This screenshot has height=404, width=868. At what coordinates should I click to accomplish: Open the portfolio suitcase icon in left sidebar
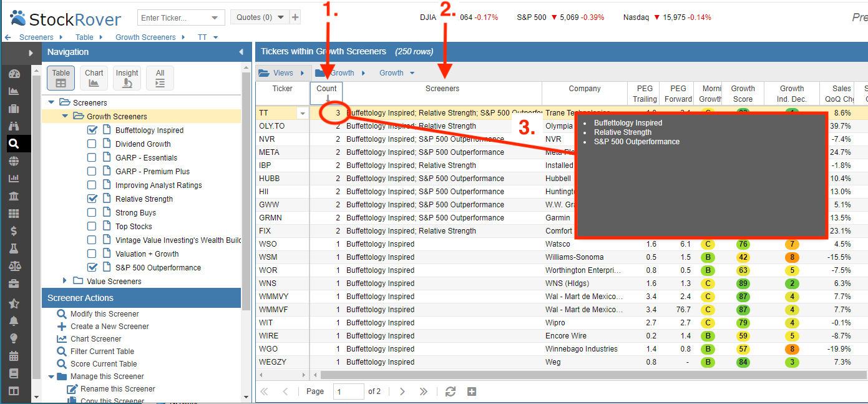pyautogui.click(x=14, y=109)
